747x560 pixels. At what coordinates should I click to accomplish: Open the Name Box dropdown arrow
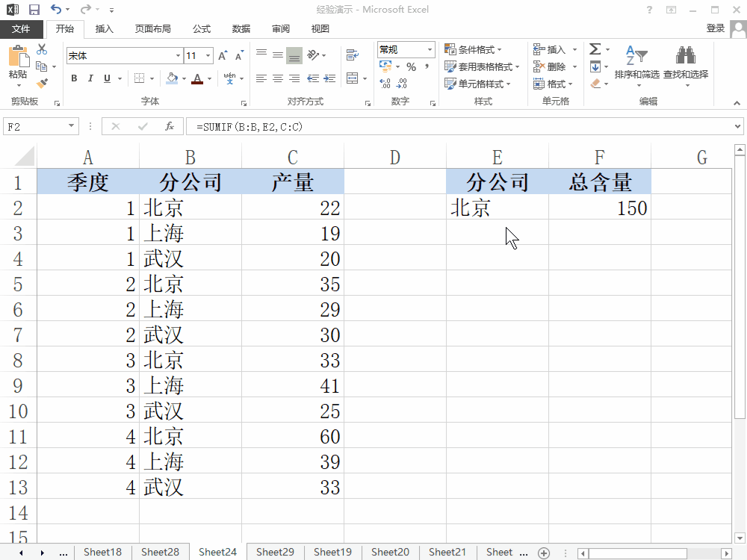(72, 126)
